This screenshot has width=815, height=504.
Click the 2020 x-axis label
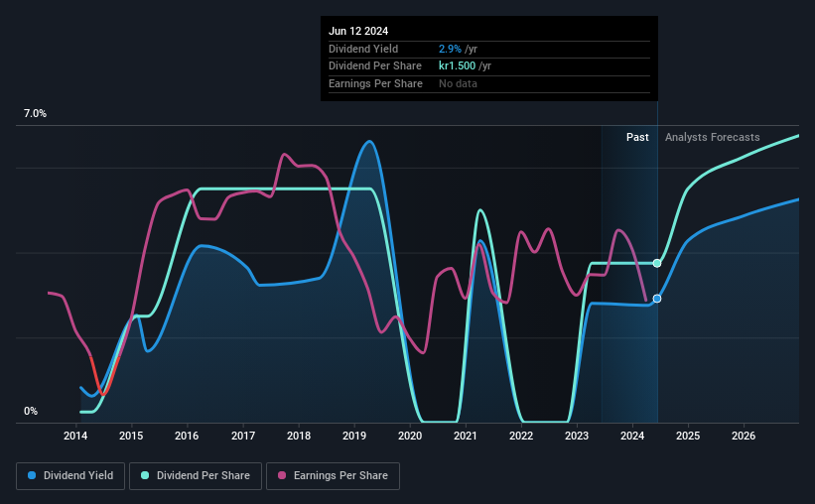pyautogui.click(x=410, y=436)
